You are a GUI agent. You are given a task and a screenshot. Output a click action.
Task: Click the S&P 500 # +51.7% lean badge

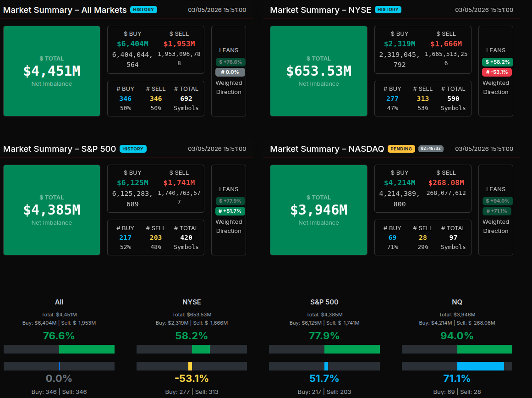pyautogui.click(x=230, y=211)
